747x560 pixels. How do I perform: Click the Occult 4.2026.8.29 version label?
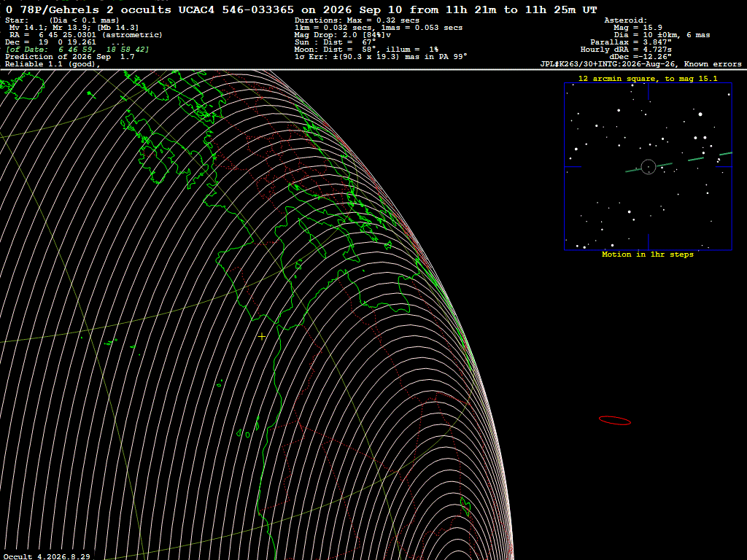[47, 556]
